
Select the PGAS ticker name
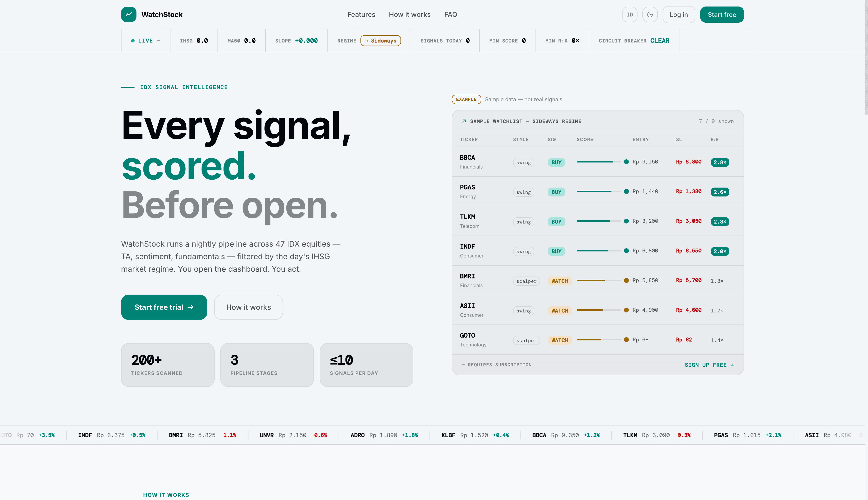pyautogui.click(x=468, y=187)
